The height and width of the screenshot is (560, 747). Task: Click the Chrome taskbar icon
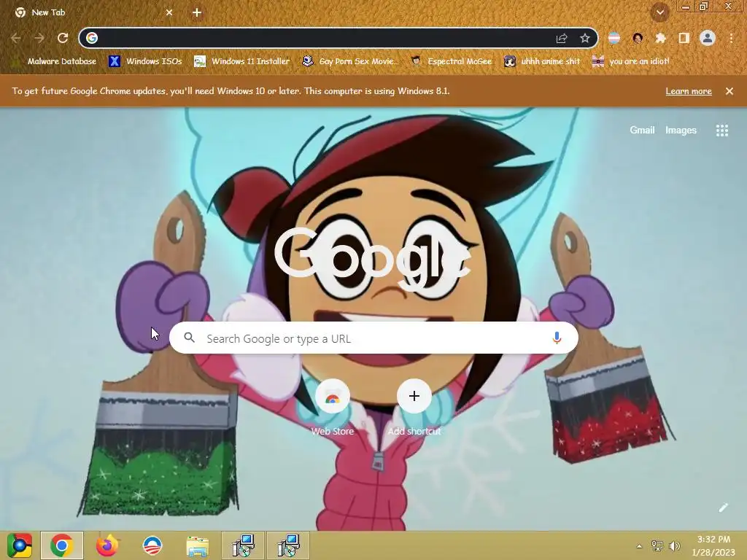pos(62,545)
